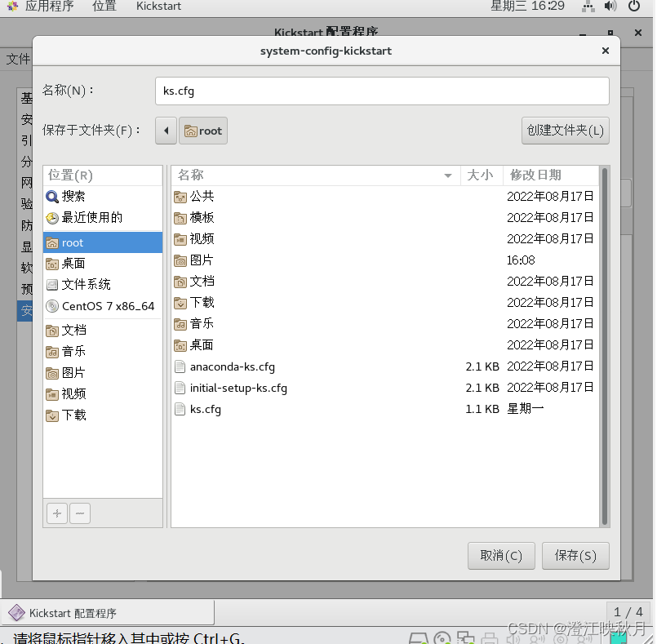Click the 创建文件夹(L) button
Viewport: 657px width, 644px height.
[x=565, y=131]
